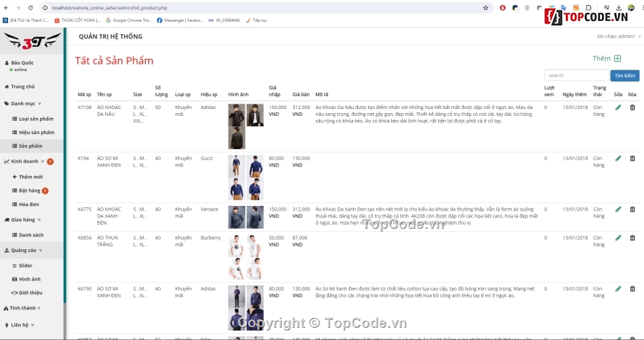Click Giá bán column header
644x340 pixels.
(301, 94)
